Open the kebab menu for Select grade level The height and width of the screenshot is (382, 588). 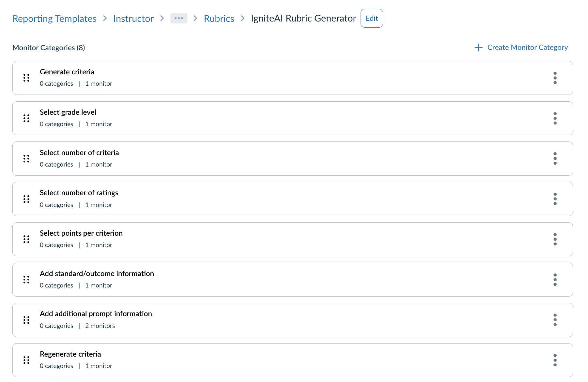pos(555,118)
